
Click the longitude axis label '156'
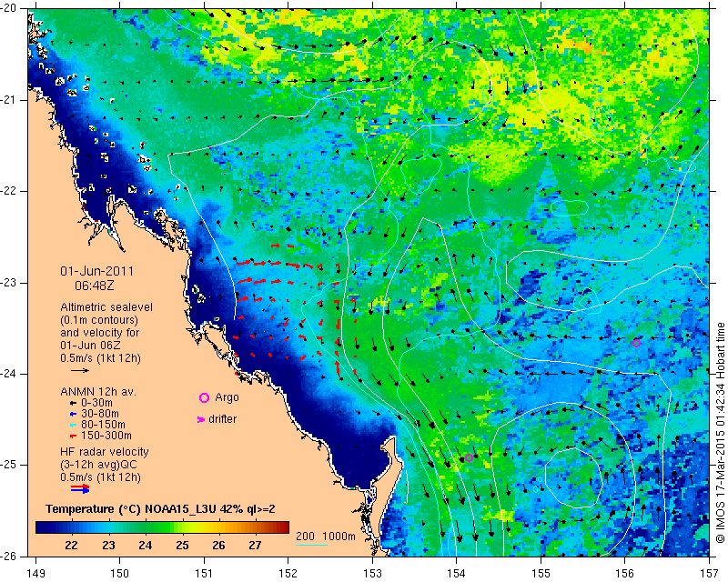tap(625, 574)
